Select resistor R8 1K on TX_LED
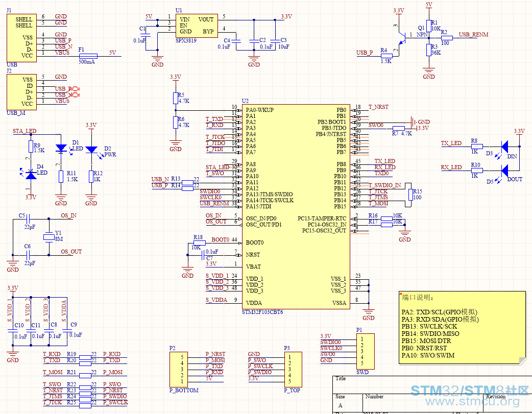 (477, 147)
